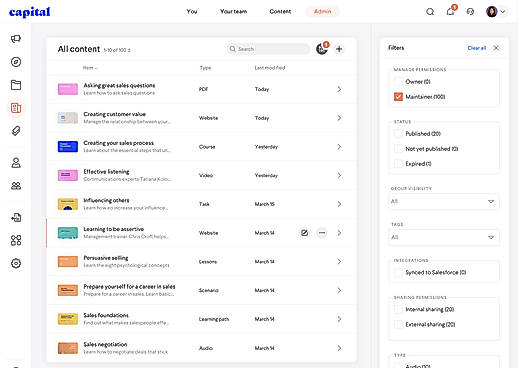
Task: Open the single user sidebar icon
Action: [16, 163]
